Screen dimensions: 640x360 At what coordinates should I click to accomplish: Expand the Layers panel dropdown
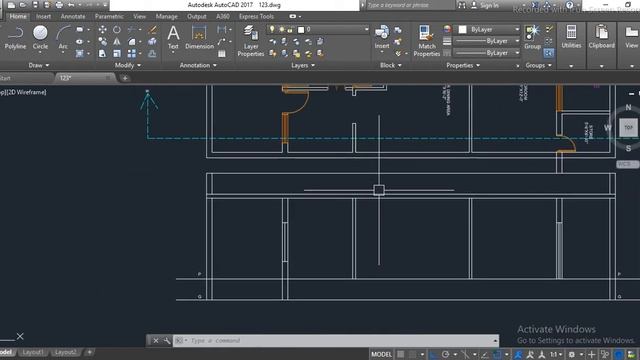point(303,65)
